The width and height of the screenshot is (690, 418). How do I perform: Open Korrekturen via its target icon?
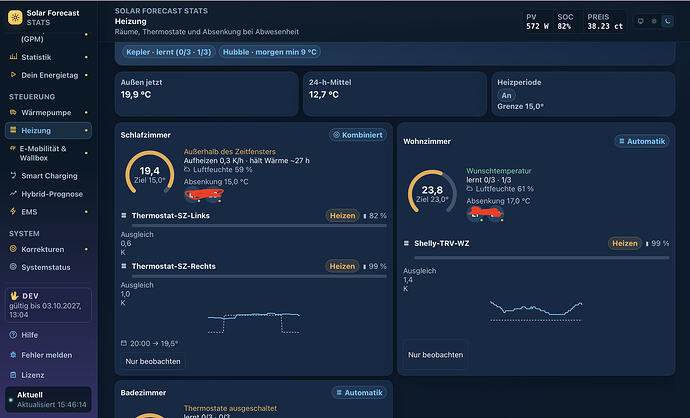(13, 249)
